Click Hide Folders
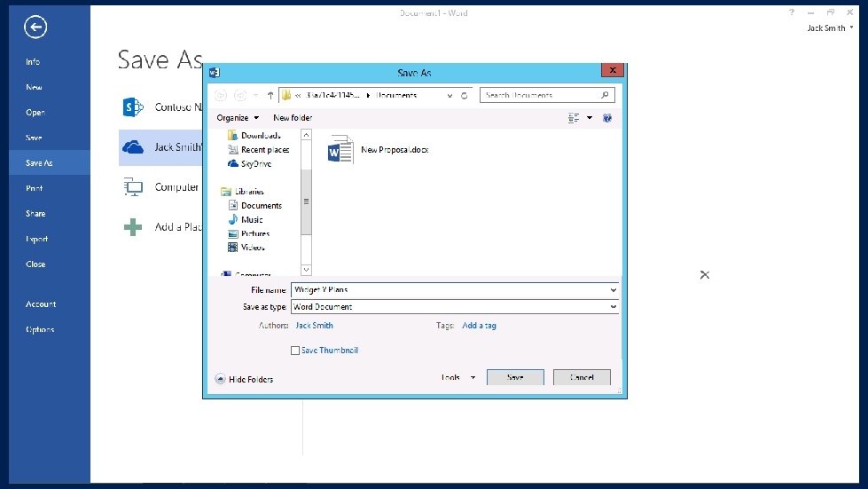The image size is (868, 489). pyautogui.click(x=244, y=379)
